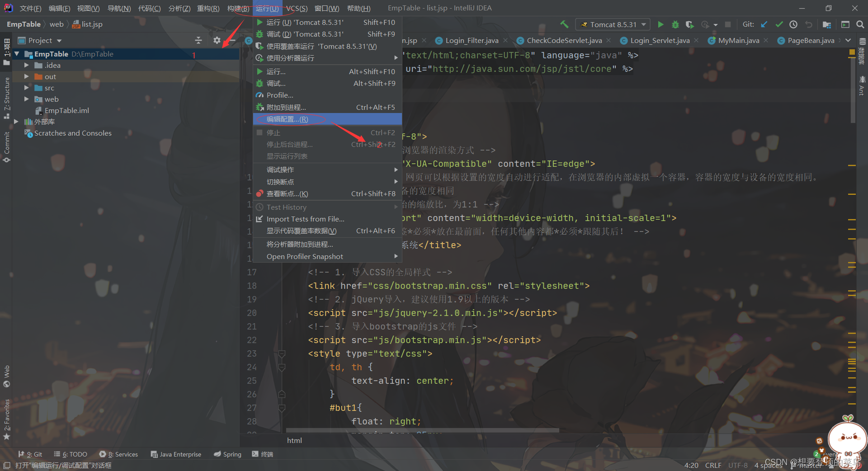Open 重构(R) menu
Viewport: 868px width, 471px height.
coord(208,8)
